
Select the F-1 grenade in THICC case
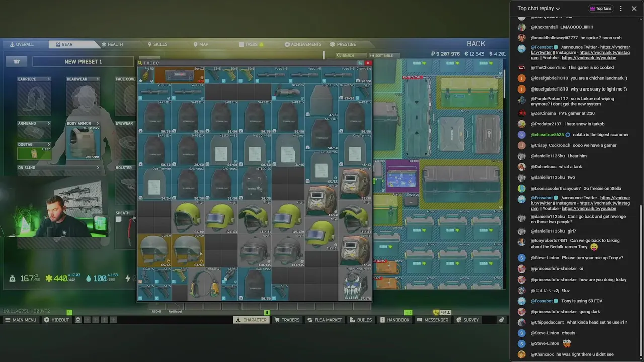146,75
